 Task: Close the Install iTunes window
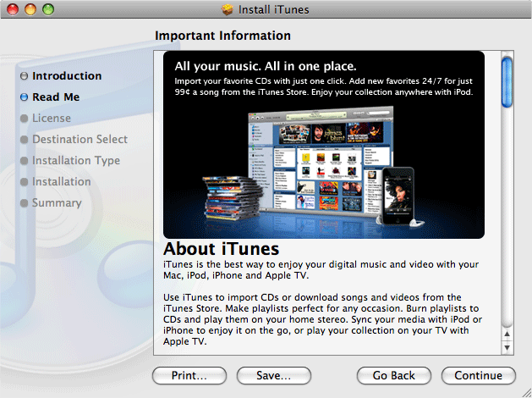(13, 9)
